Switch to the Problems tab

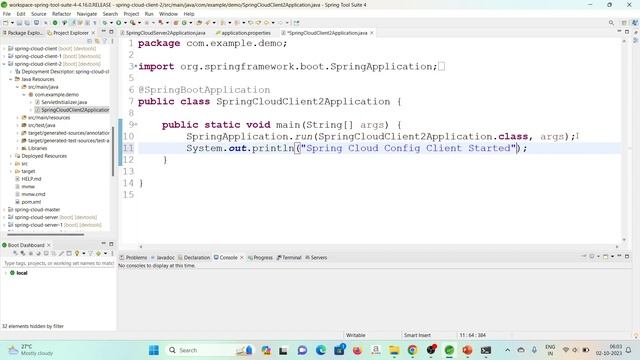click(x=133, y=258)
